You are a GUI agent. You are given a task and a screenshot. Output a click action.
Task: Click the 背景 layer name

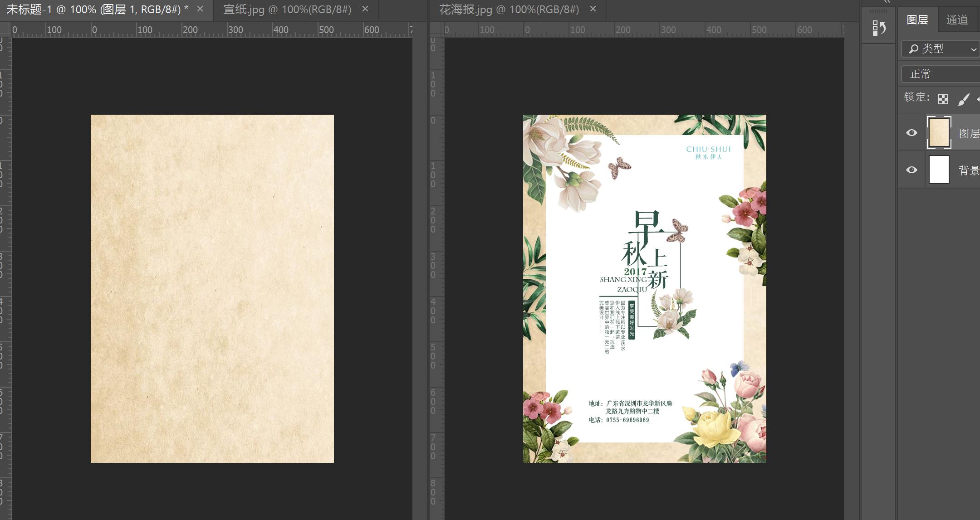click(969, 170)
